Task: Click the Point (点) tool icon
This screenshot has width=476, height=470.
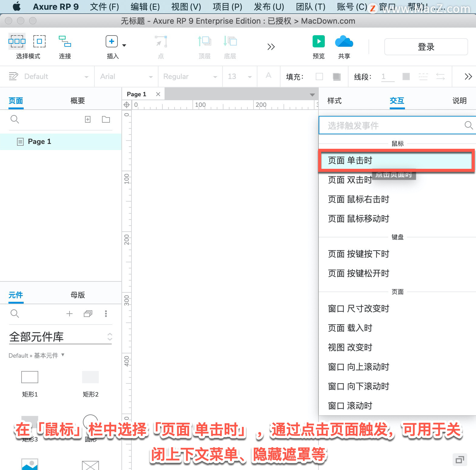Action: tap(161, 41)
